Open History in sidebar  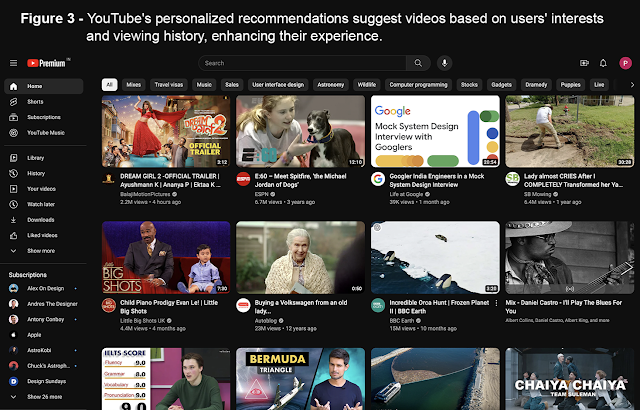tap(44, 173)
